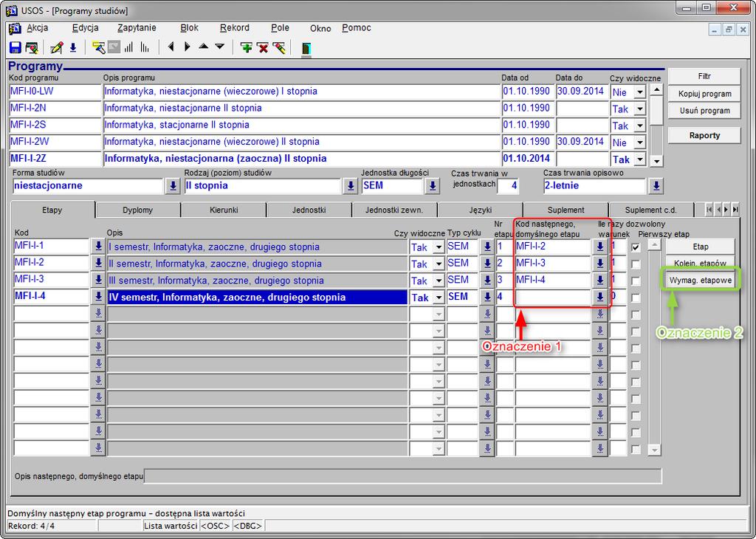
Task: Click the Wymag. etapowe button
Action: (700, 280)
